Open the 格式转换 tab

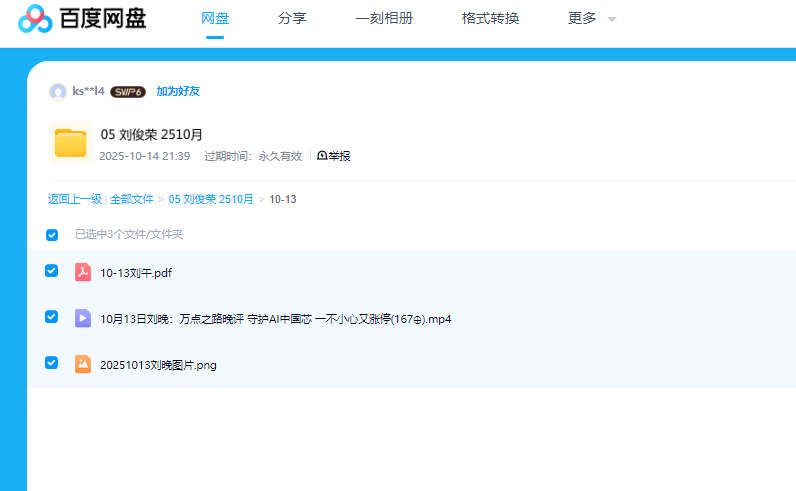click(x=490, y=19)
